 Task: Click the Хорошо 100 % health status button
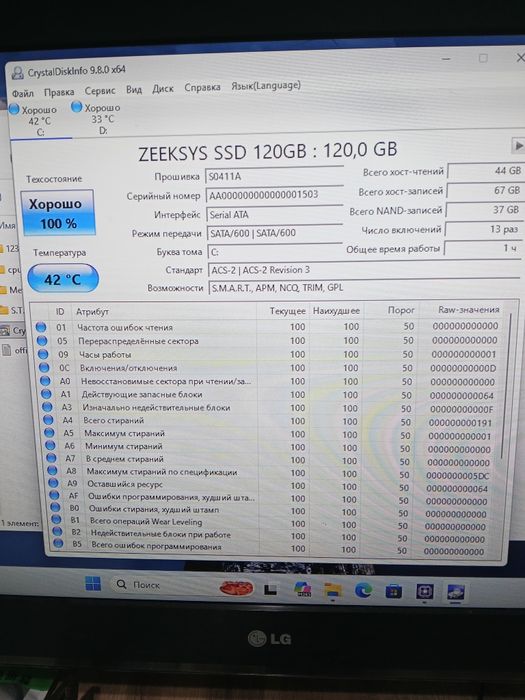58,213
